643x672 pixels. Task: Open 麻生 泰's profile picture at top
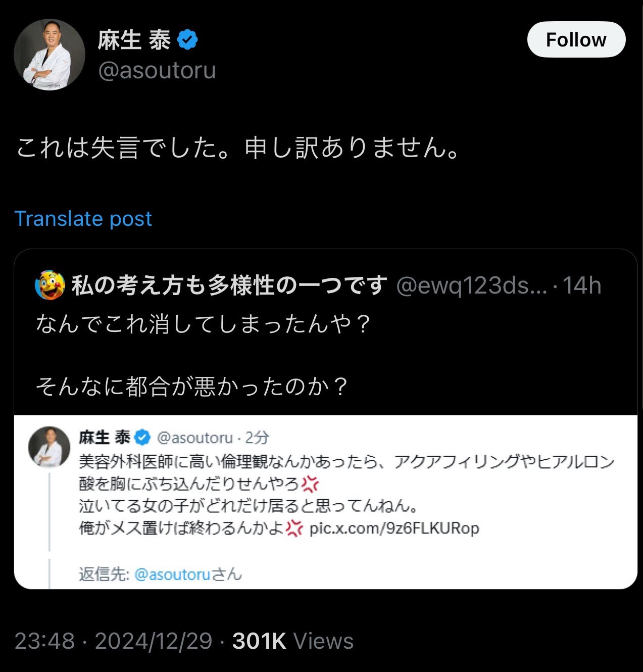[x=49, y=55]
